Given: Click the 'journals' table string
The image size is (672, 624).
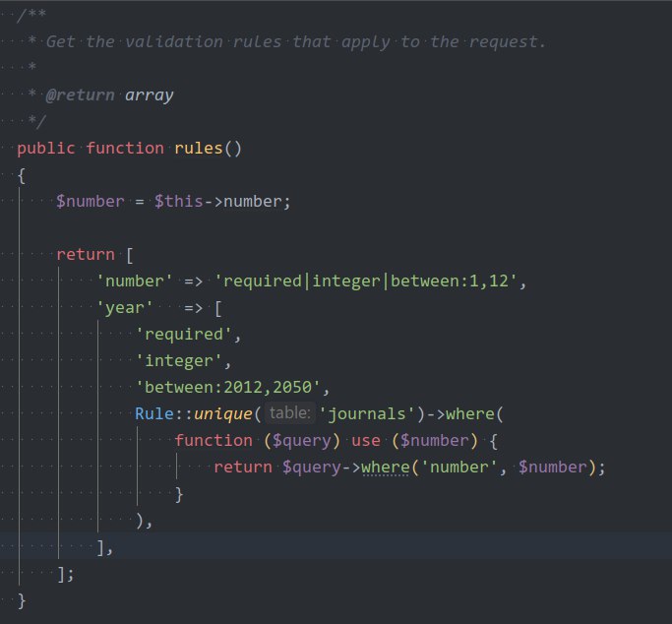Looking at the screenshot, I should [366, 414].
